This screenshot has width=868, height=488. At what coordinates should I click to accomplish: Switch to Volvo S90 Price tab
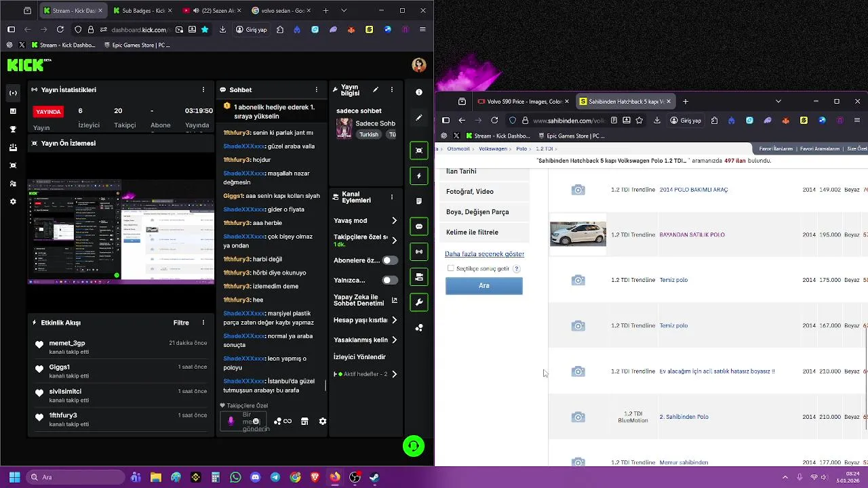[523, 101]
